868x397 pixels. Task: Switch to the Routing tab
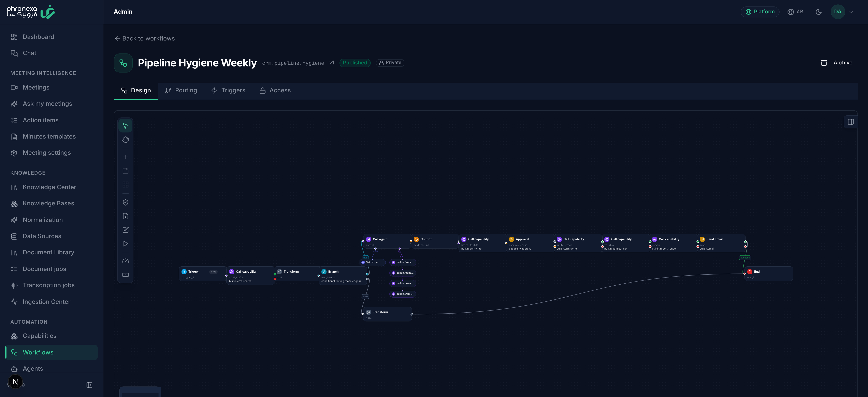(x=181, y=91)
